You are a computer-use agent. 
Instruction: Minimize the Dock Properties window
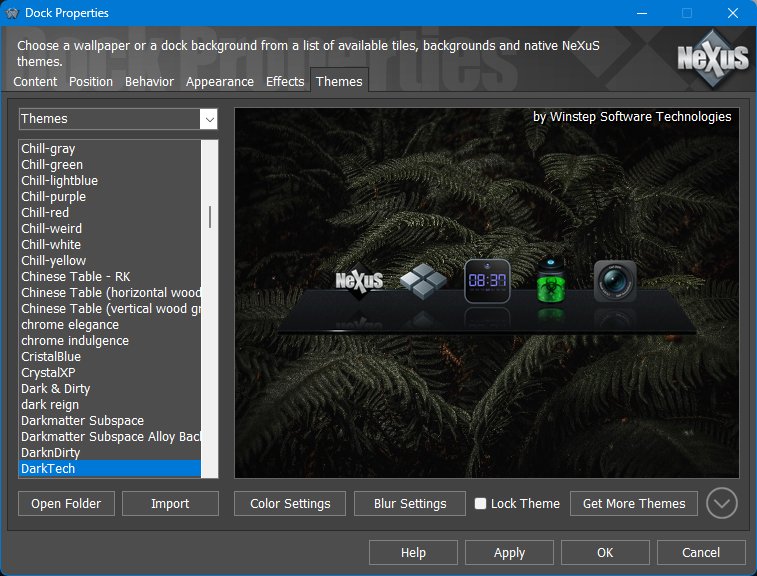pyautogui.click(x=642, y=13)
